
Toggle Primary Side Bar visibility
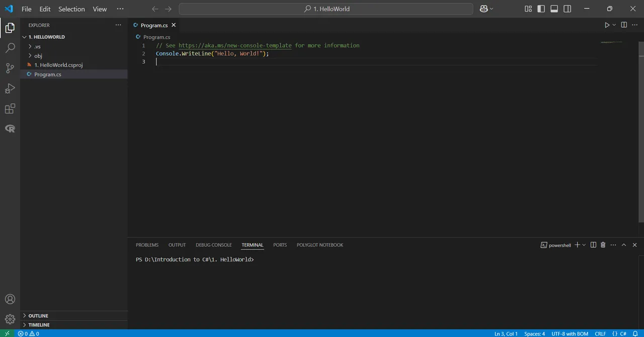tap(541, 9)
